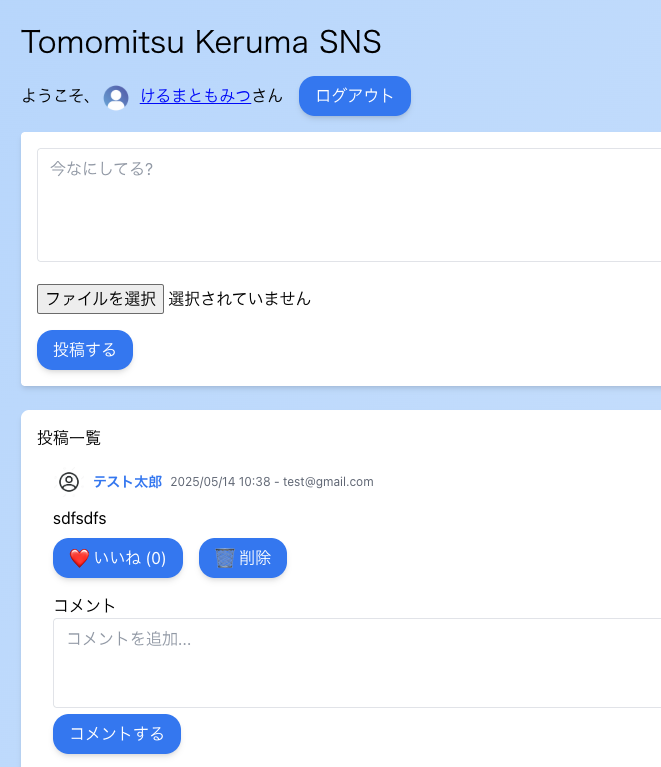Focus the 今なにしてる? post text area
This screenshot has width=661, height=767.
coord(349,205)
